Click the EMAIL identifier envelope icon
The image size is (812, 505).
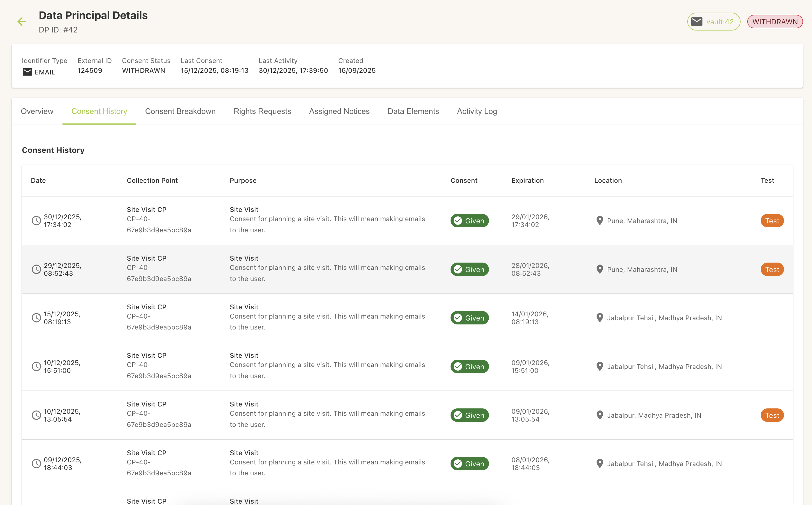tap(27, 72)
